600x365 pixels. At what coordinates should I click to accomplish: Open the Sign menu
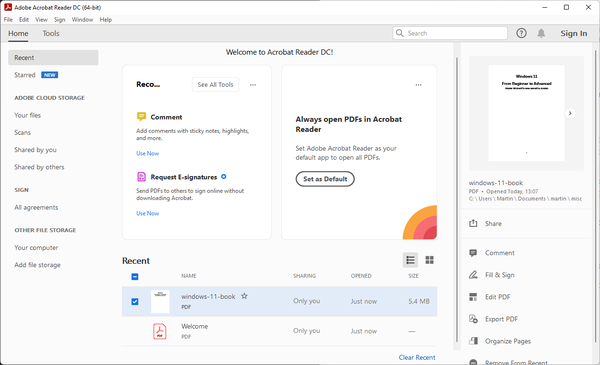pos(59,20)
